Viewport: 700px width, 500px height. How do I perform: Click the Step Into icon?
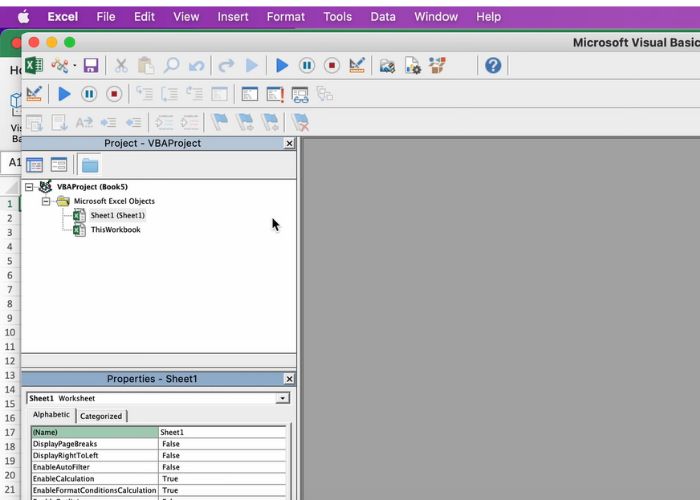click(144, 94)
